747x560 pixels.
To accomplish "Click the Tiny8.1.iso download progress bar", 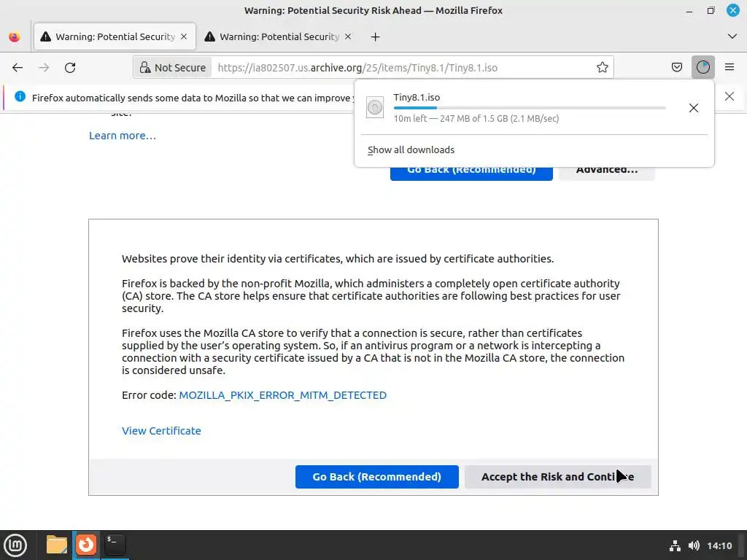I will point(530,108).
